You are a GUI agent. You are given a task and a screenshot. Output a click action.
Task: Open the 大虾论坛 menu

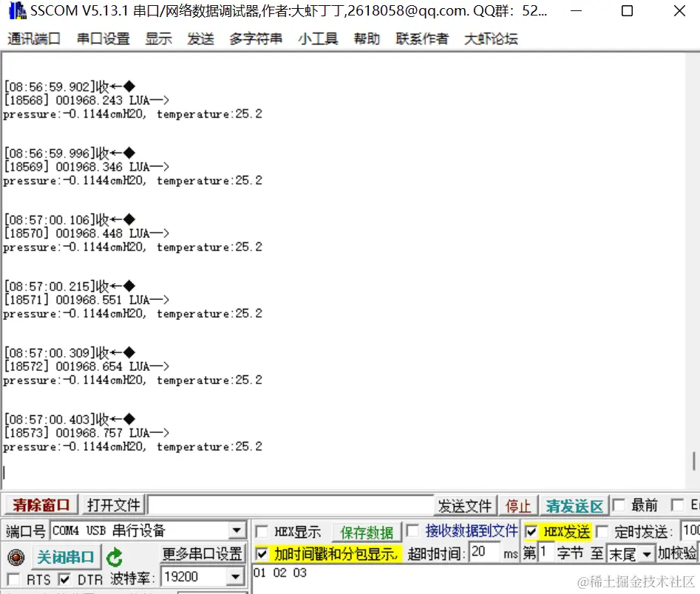point(491,39)
